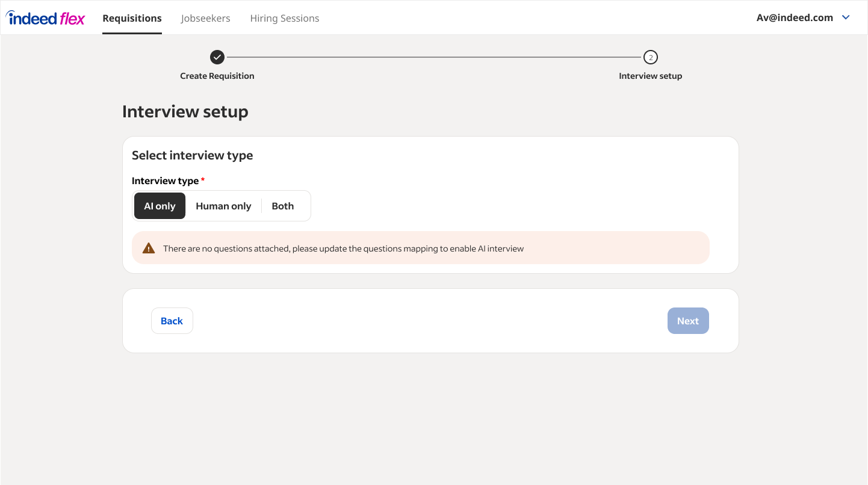868x485 pixels.
Task: Click the Select interview type heading
Action: click(192, 155)
